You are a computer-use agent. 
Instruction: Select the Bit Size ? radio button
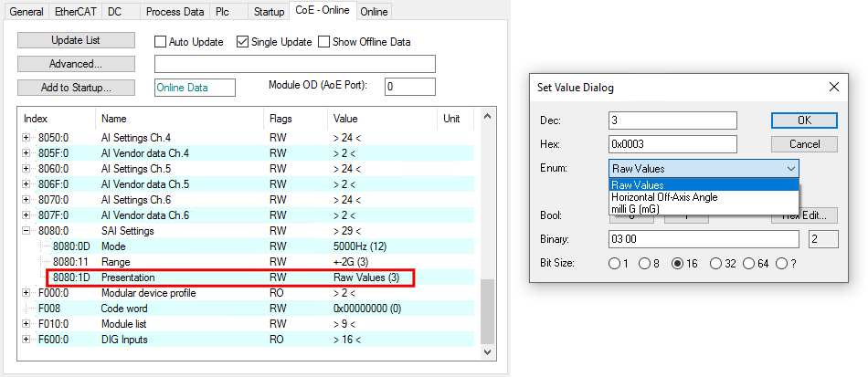click(x=781, y=264)
